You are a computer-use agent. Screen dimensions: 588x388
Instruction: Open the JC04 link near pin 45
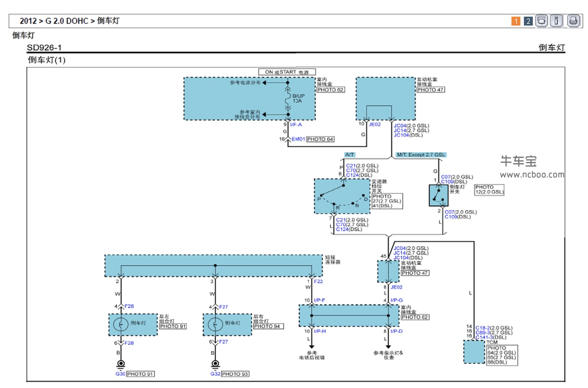[400, 248]
